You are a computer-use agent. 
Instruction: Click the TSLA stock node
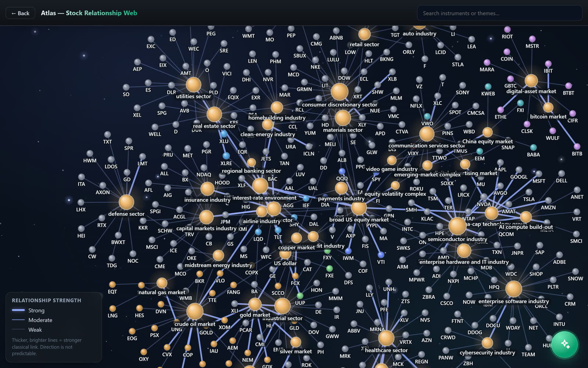[x=529, y=192]
